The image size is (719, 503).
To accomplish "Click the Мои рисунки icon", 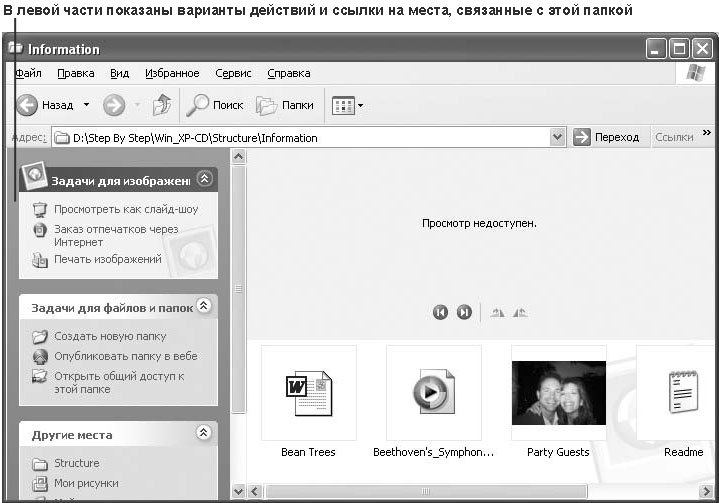I will point(40,484).
